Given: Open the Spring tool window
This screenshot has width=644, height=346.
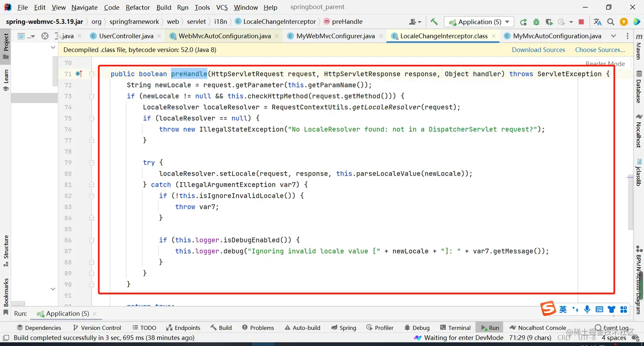Looking at the screenshot, I should click(x=343, y=328).
